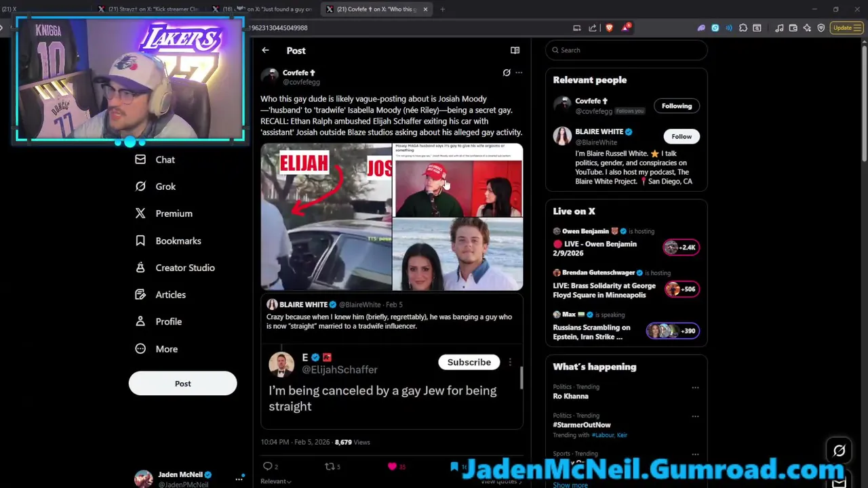868x488 pixels.
Task: Open Leo AI sparkle toolbar icon
Action: tap(807, 28)
